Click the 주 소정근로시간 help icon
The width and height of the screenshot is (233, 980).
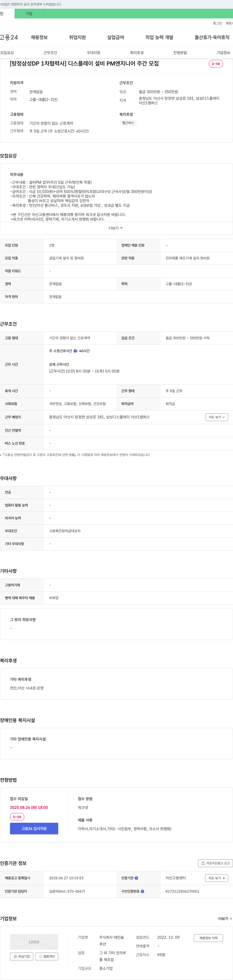pos(75,351)
